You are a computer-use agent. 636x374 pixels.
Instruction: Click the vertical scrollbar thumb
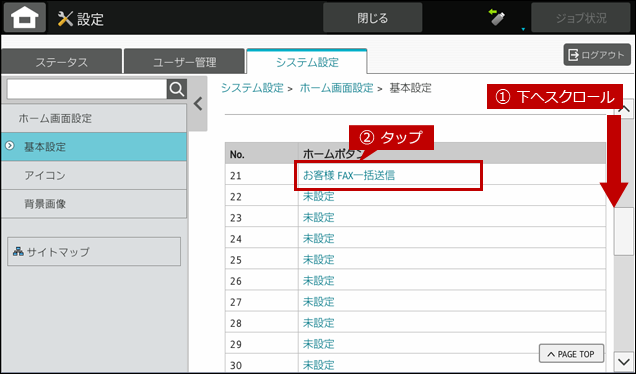coord(623,231)
